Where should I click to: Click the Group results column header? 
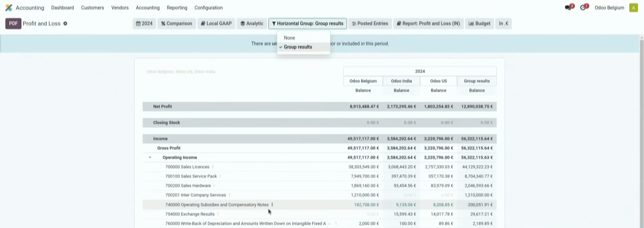[x=477, y=81]
